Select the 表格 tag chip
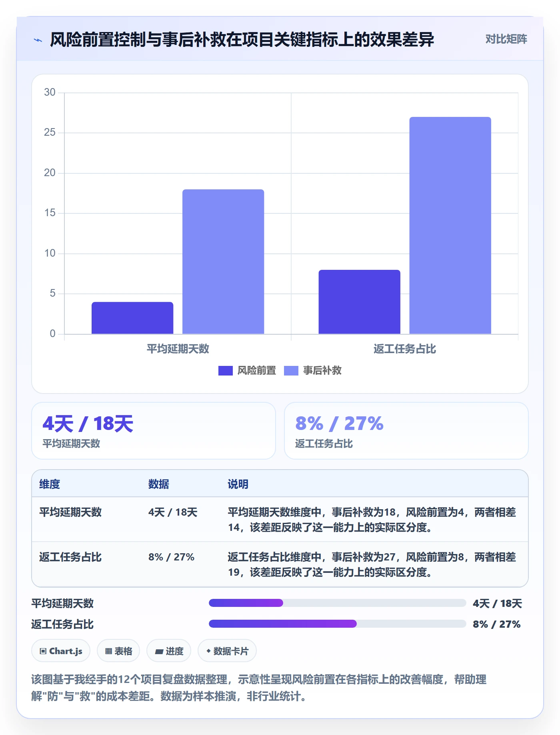This screenshot has height=735, width=560. pos(118,651)
